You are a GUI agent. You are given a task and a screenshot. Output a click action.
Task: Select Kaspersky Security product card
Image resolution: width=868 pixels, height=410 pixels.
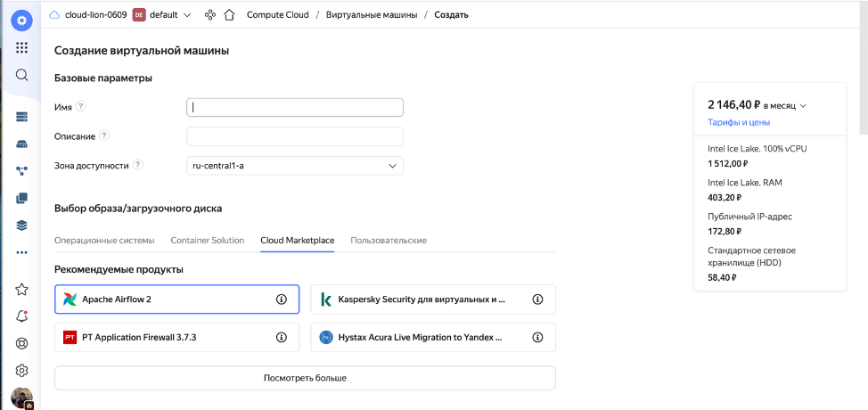coord(433,299)
